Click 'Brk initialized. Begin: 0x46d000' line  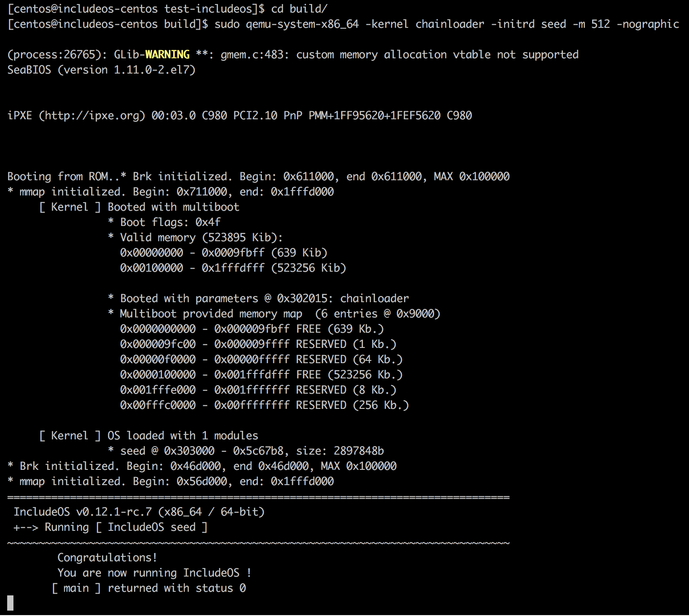coord(202,466)
